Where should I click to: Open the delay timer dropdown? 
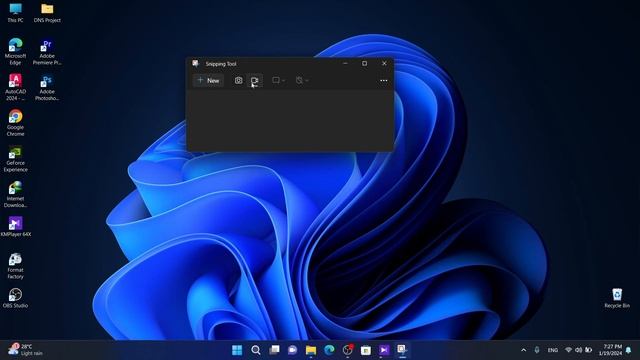pos(302,80)
